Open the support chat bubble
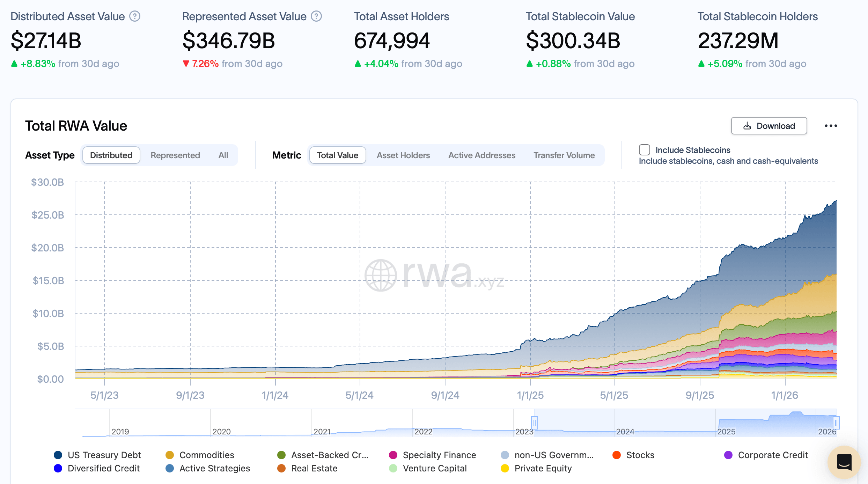Screen dimensions: 868x484 pos(844,462)
